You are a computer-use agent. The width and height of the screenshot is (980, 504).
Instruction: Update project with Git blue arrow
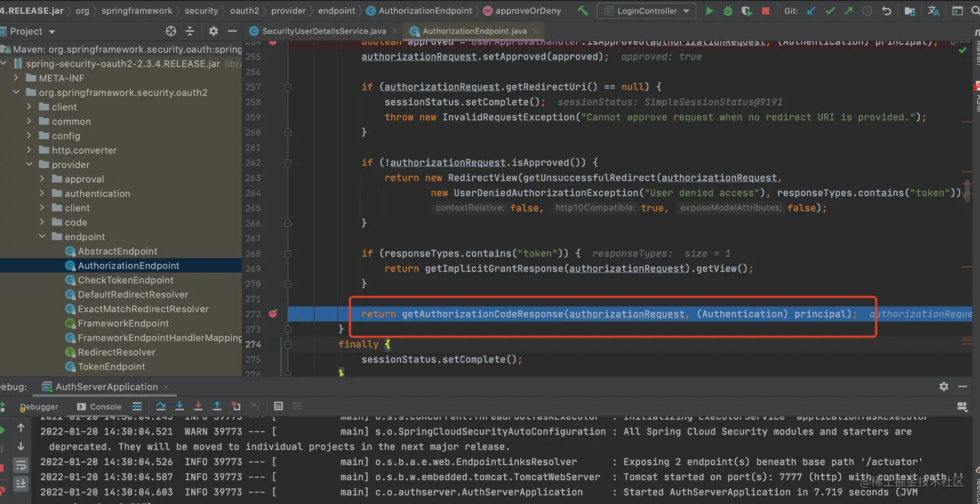click(811, 11)
